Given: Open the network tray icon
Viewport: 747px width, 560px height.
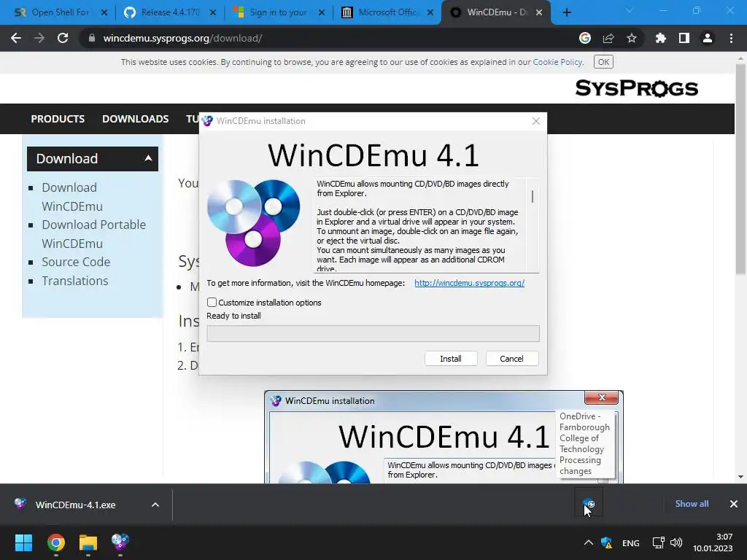Looking at the screenshot, I should [659, 542].
